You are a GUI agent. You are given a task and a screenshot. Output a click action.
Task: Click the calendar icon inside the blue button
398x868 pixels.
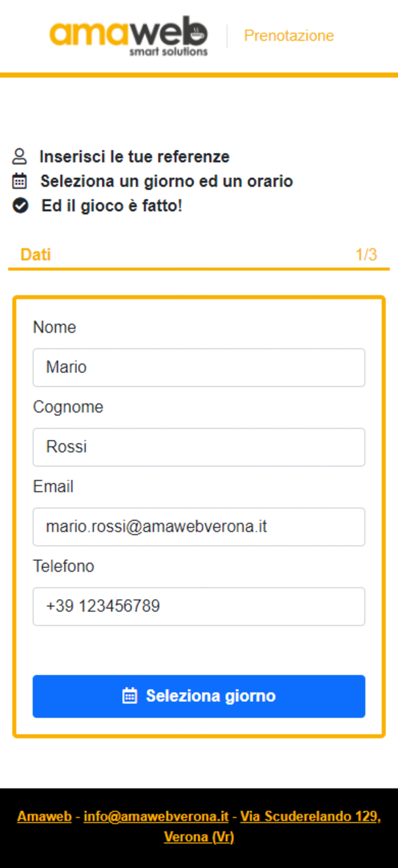130,696
